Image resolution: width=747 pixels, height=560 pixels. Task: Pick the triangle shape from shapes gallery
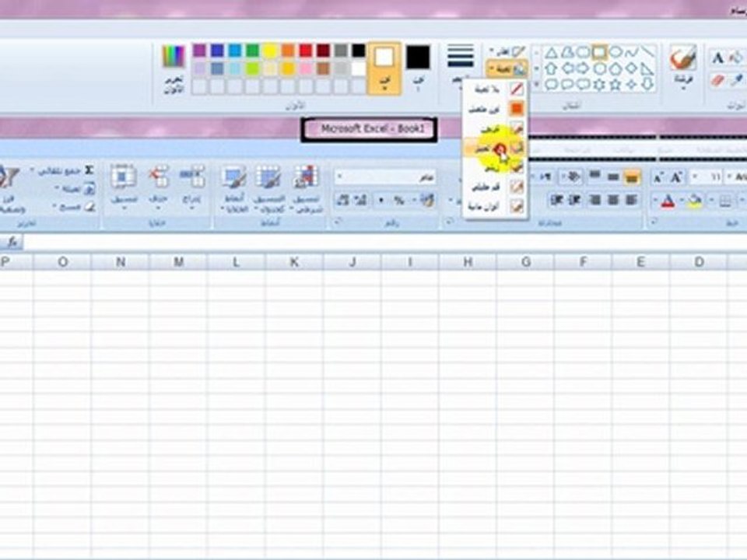(551, 52)
